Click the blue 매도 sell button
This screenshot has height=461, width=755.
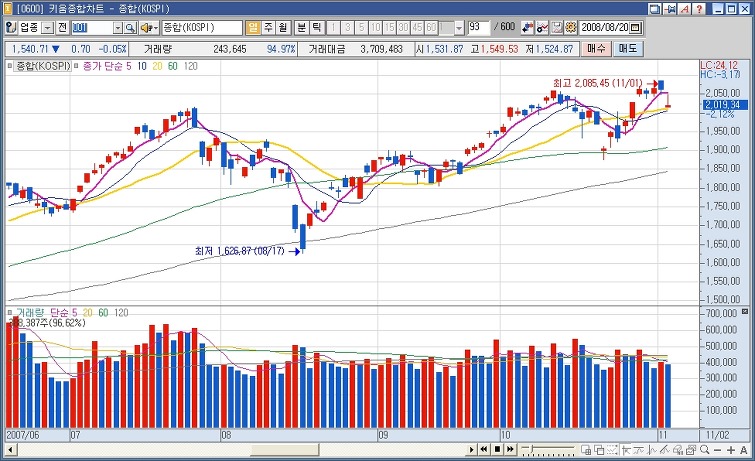[x=628, y=48]
